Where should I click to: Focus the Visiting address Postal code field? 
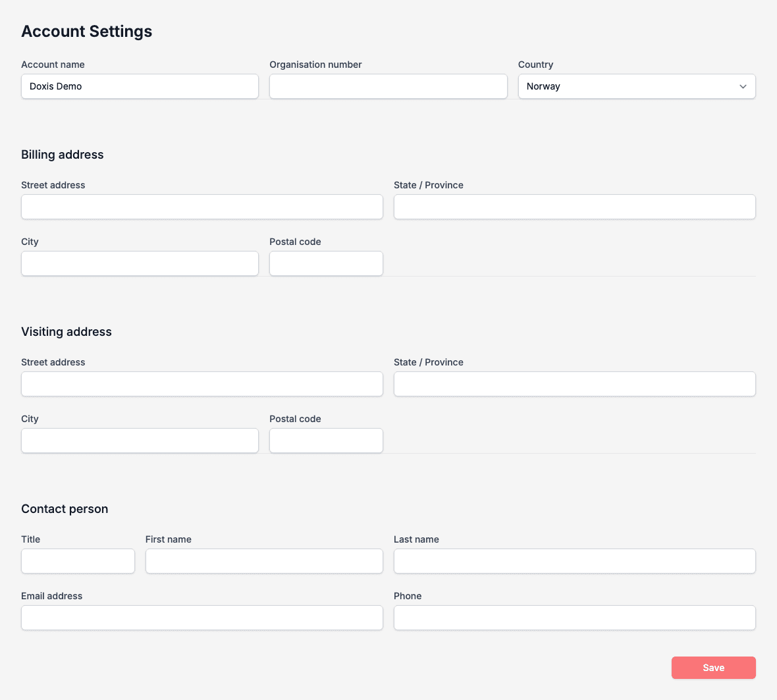(326, 441)
